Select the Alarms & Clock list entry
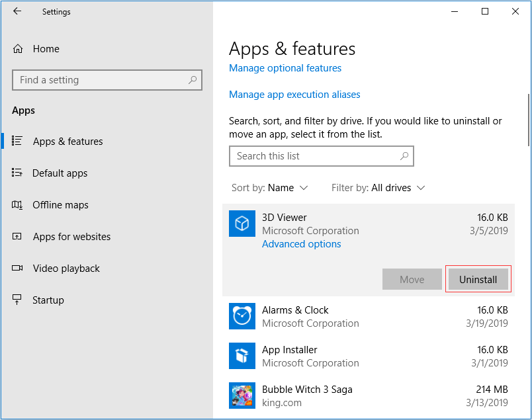 (x=369, y=316)
